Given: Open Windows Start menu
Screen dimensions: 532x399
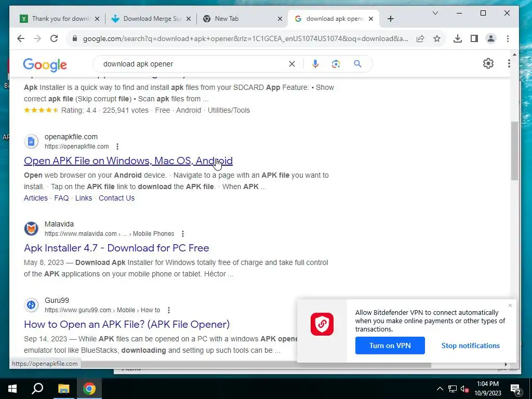Looking at the screenshot, I should click(x=12, y=389).
